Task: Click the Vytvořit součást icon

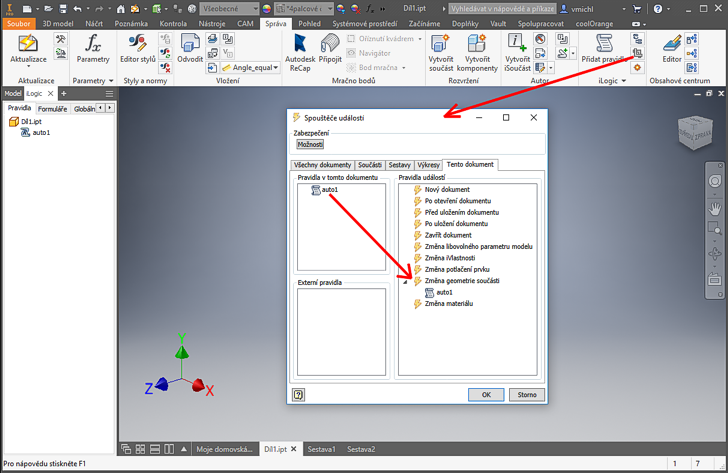Action: (440, 46)
